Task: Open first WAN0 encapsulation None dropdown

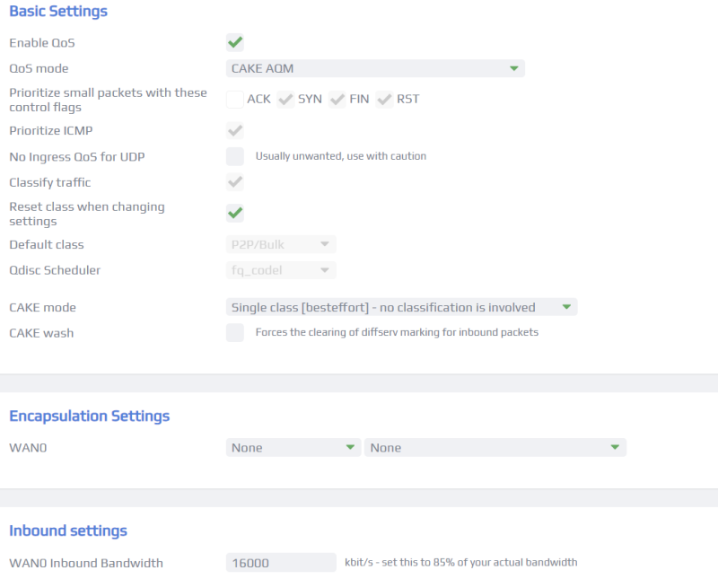Action: (x=293, y=447)
